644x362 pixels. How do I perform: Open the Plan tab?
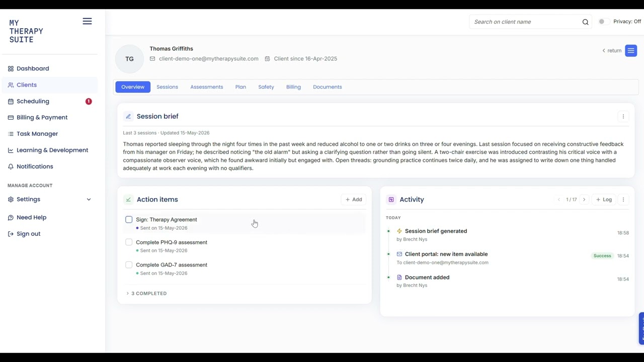click(x=240, y=87)
